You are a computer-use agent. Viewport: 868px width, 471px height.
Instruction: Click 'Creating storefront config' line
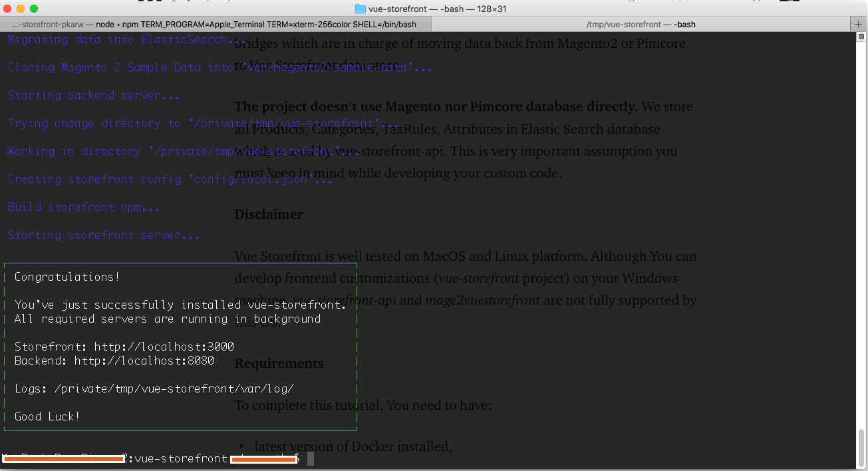(x=170, y=179)
